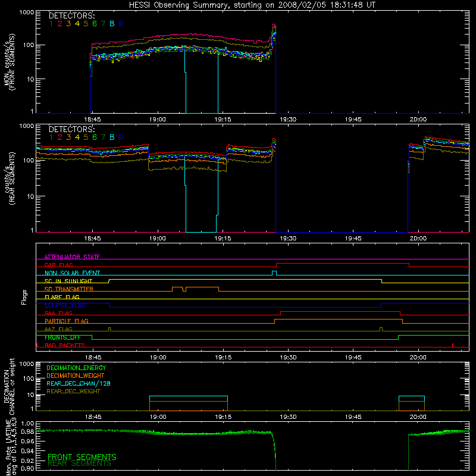Image resolution: width=476 pixels, height=476 pixels.
Task: Click the DECIMATION_WEIGHT legend entry
Action: click(x=76, y=375)
